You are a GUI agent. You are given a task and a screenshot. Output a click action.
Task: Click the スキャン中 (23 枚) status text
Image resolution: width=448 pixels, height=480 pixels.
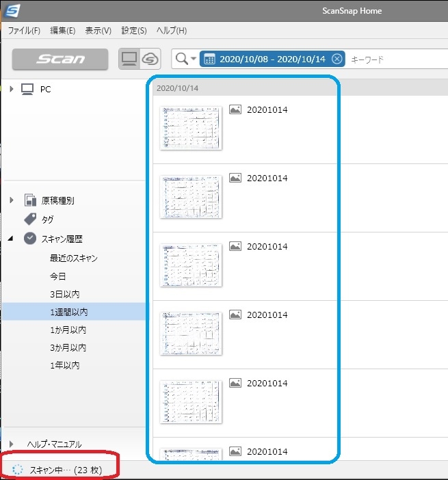click(x=66, y=470)
